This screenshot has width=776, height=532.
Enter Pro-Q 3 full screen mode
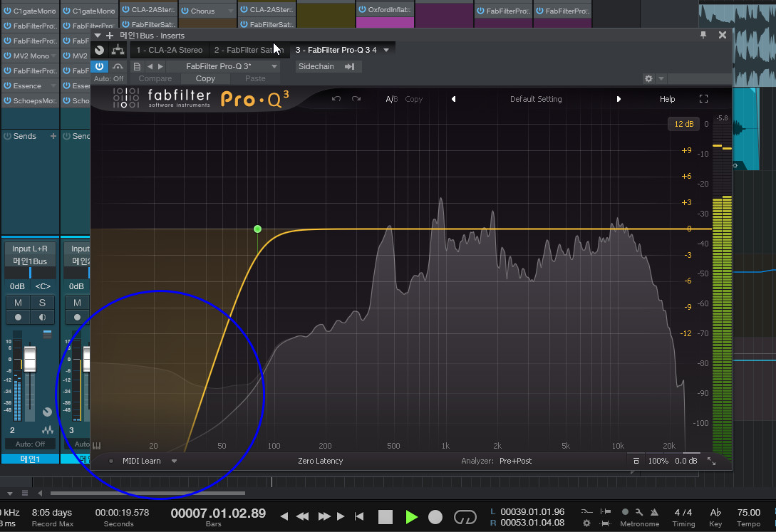pyautogui.click(x=703, y=99)
